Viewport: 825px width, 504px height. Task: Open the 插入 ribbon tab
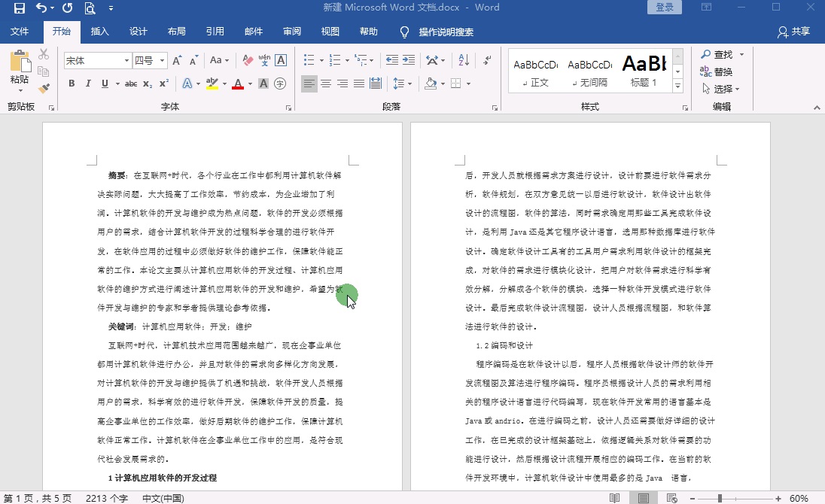pos(99,32)
